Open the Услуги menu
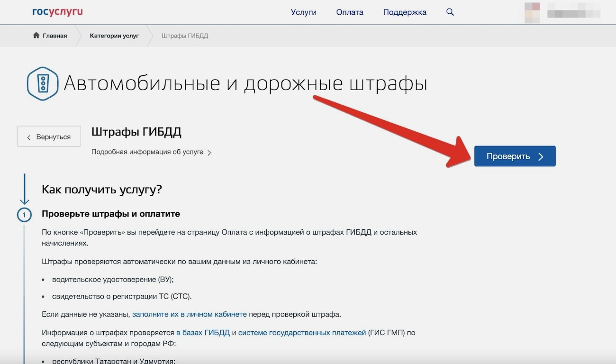The width and height of the screenshot is (616, 364). [303, 12]
